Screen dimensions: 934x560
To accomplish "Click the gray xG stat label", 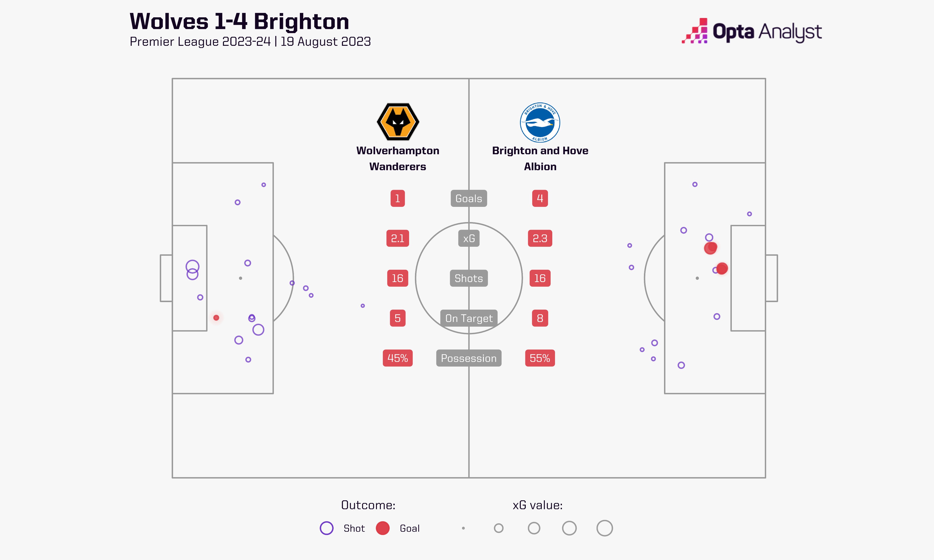I will (x=469, y=239).
